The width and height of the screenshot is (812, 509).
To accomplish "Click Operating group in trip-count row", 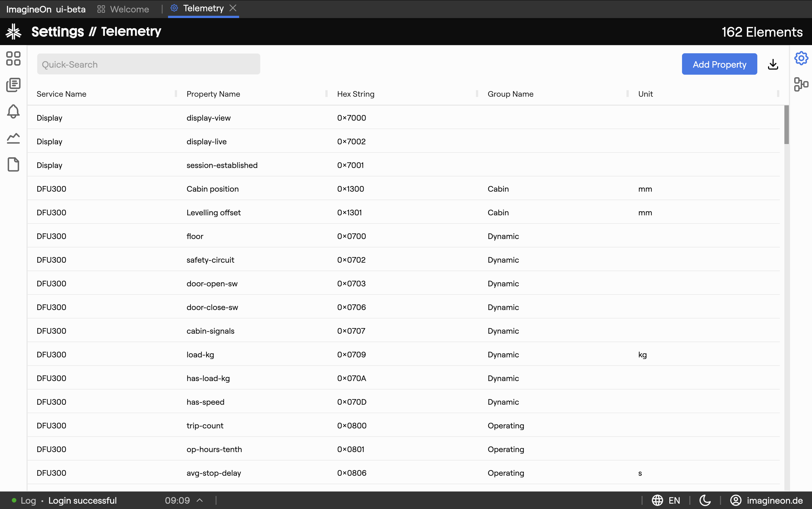I will (506, 426).
